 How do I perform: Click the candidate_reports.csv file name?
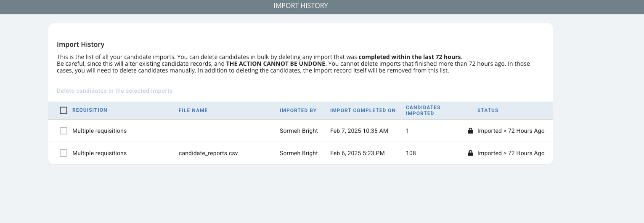click(208, 153)
